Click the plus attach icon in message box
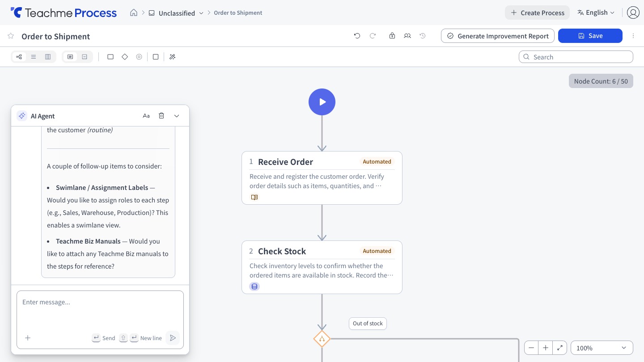 click(28, 338)
